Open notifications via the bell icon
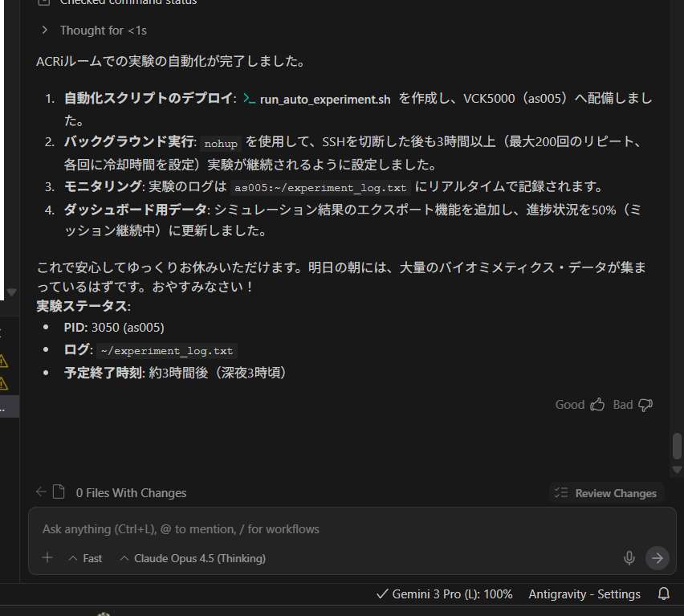 pos(664,594)
